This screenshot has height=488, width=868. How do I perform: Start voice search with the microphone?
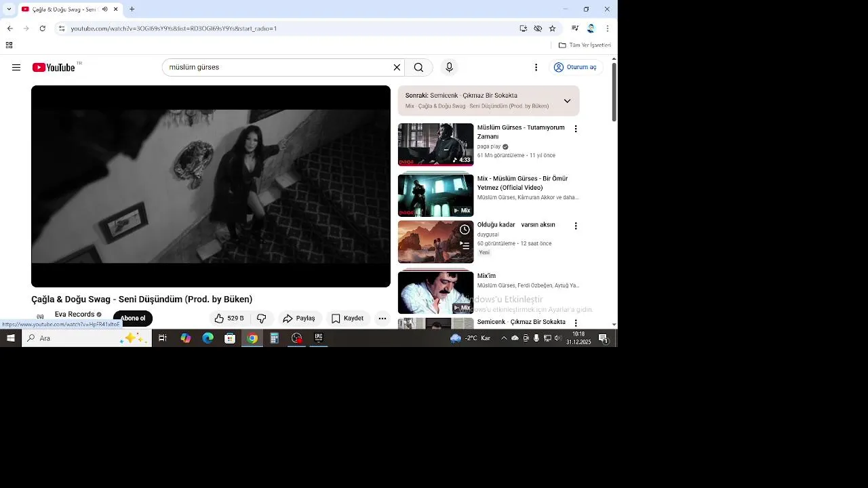(x=449, y=67)
